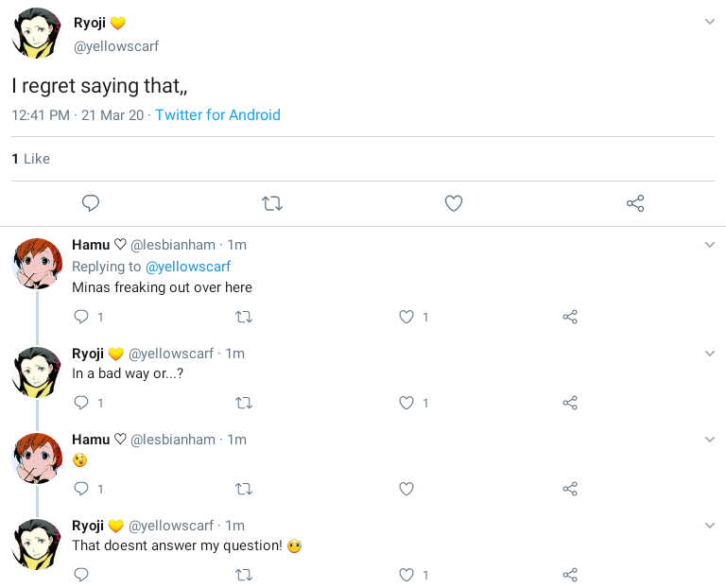This screenshot has width=726, height=588.
Task: View the "1 Like" list
Action: (31, 159)
